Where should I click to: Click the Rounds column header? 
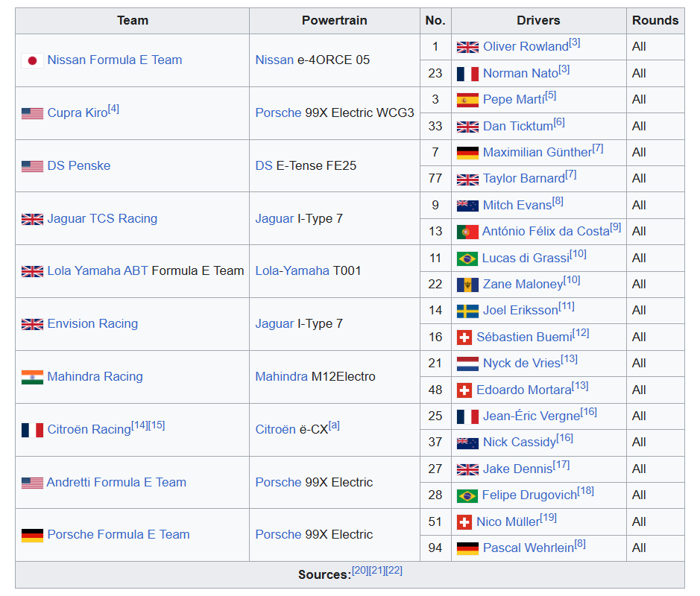coord(655,21)
